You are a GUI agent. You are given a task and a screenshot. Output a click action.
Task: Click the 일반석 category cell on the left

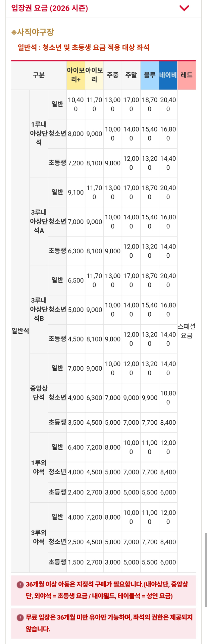pyautogui.click(x=20, y=331)
